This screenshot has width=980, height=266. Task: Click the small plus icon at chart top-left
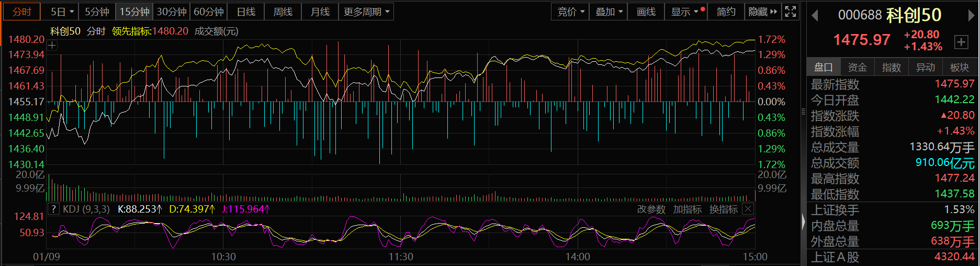[x=52, y=46]
